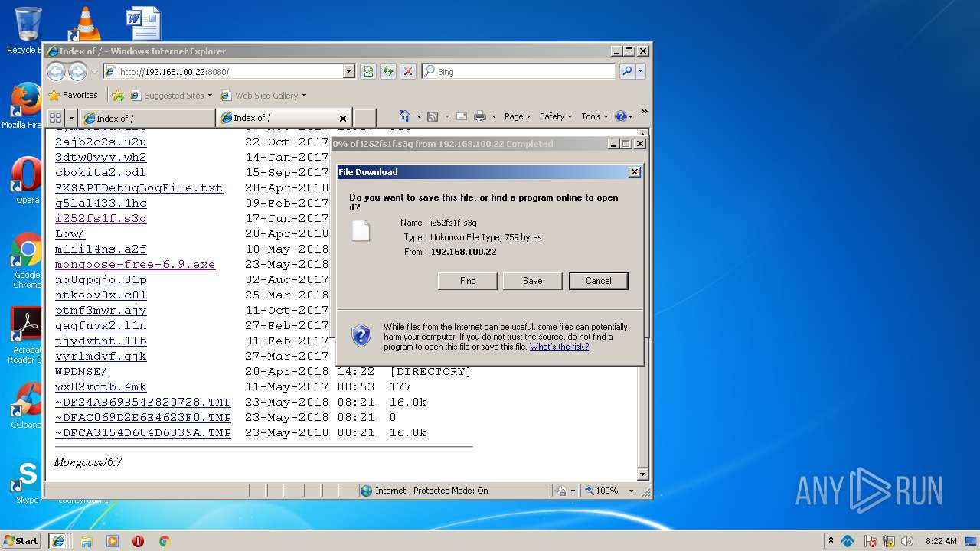Expand the Web Slice Gallery dropdown
The height and width of the screenshot is (551, 980).
(304, 96)
